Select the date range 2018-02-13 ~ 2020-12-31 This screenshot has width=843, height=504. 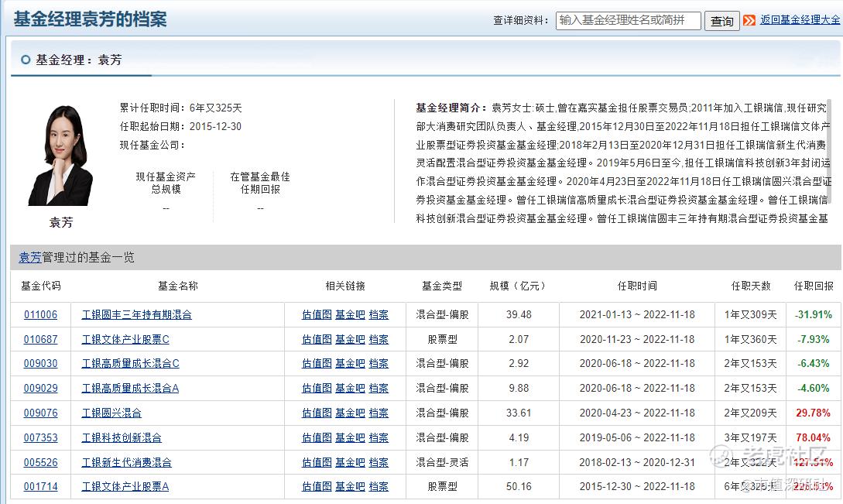point(637,463)
